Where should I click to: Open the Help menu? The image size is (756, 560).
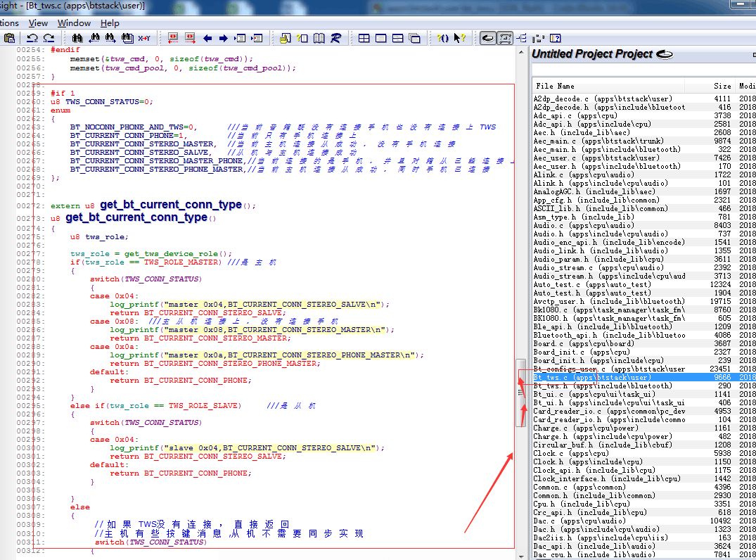pyautogui.click(x=110, y=23)
